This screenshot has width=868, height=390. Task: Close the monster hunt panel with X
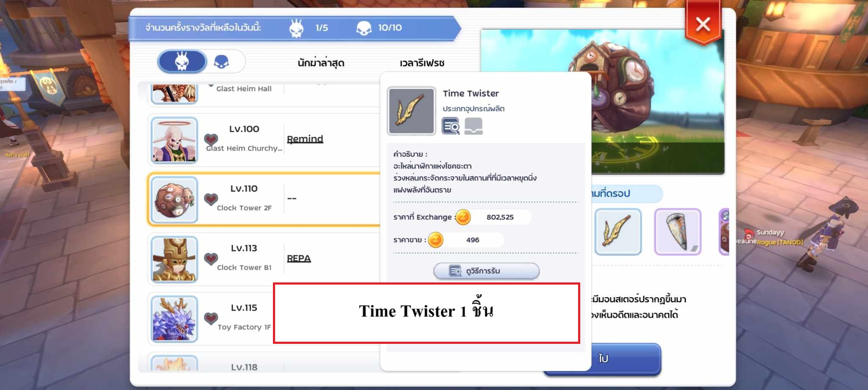pyautogui.click(x=703, y=25)
